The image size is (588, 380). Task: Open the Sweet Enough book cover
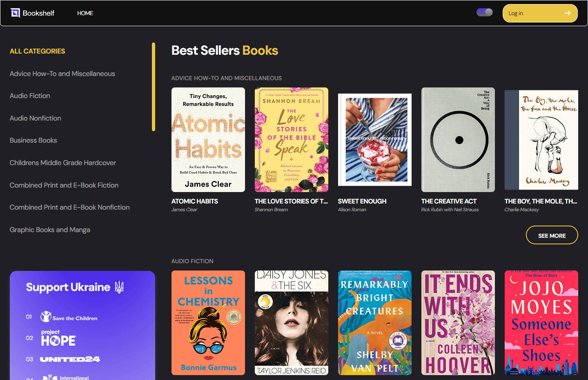(x=375, y=140)
